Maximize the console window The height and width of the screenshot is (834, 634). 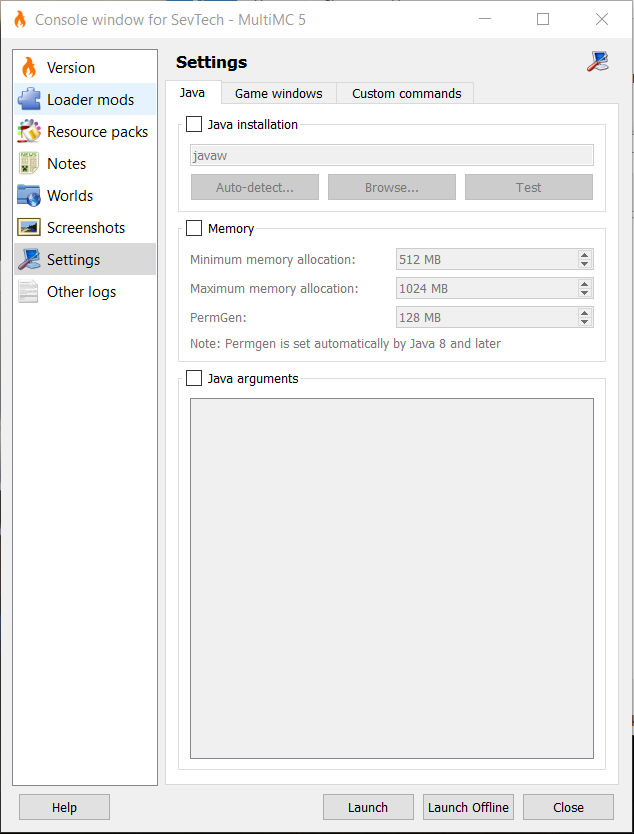(543, 19)
